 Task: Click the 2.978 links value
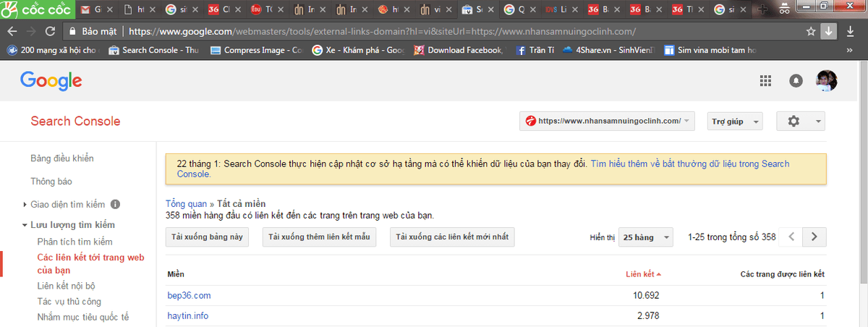coord(647,316)
